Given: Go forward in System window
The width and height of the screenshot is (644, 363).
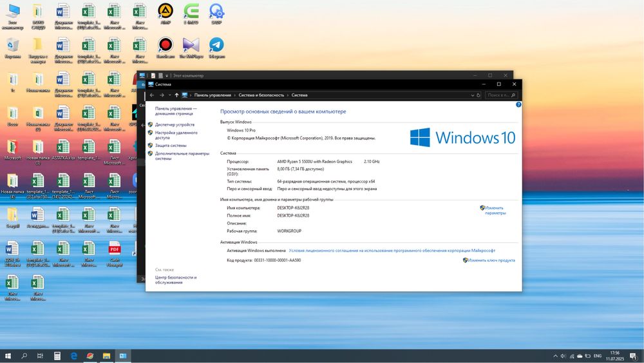Looking at the screenshot, I should click(162, 95).
